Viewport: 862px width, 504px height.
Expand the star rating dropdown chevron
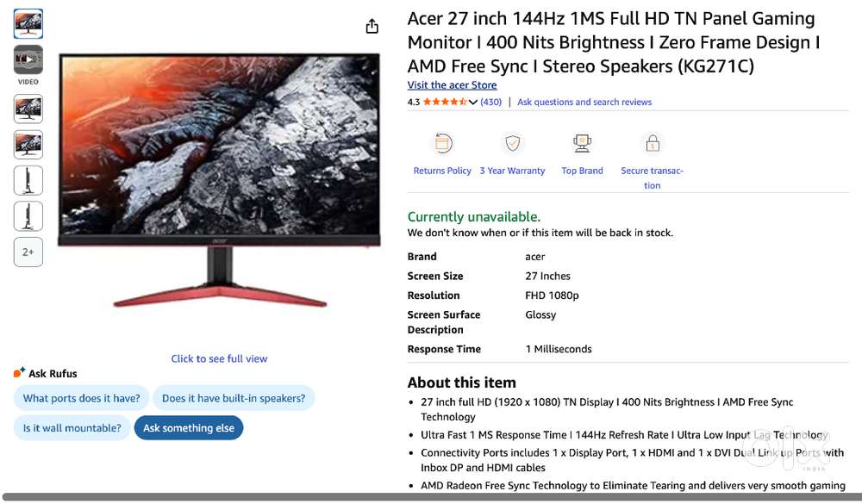point(472,102)
